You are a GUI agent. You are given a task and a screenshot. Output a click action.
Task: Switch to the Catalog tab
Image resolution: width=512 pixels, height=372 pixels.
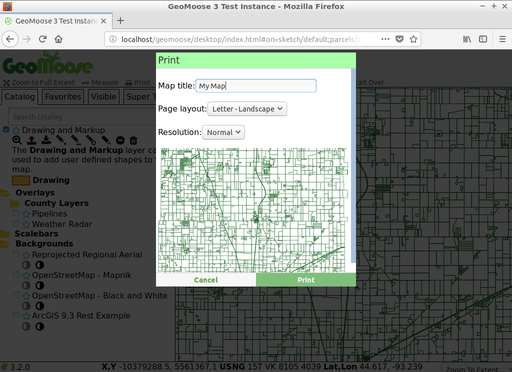tap(19, 97)
